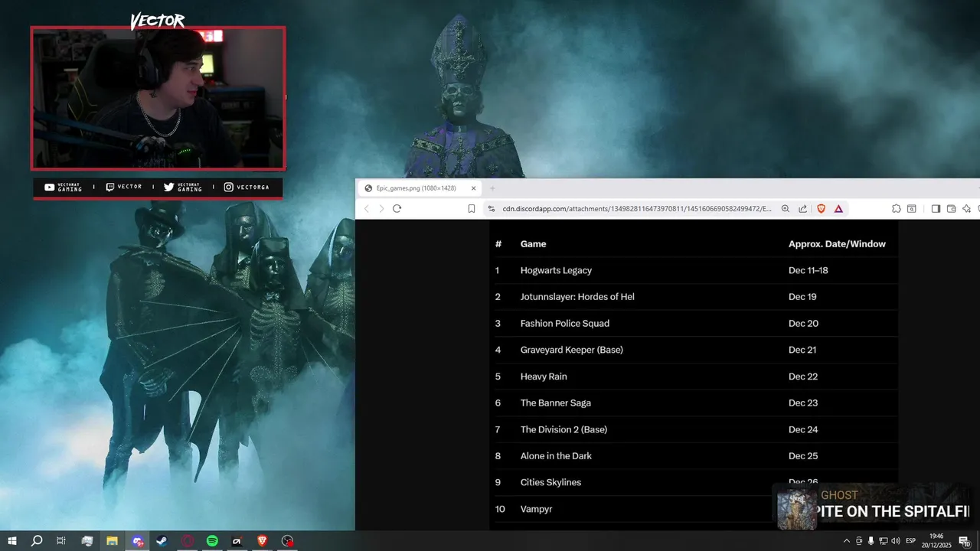Click the Twitter overlay label
The image size is (980, 551).
183,187
